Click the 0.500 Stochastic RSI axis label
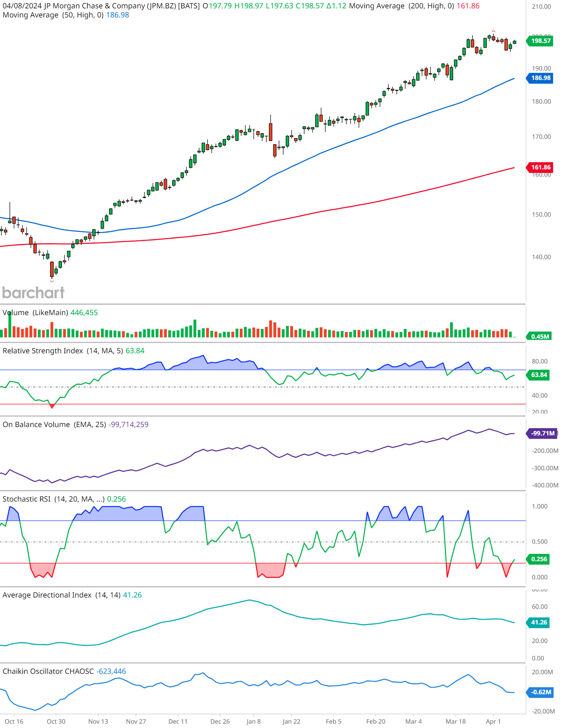This screenshot has height=728, width=561. 540,542
